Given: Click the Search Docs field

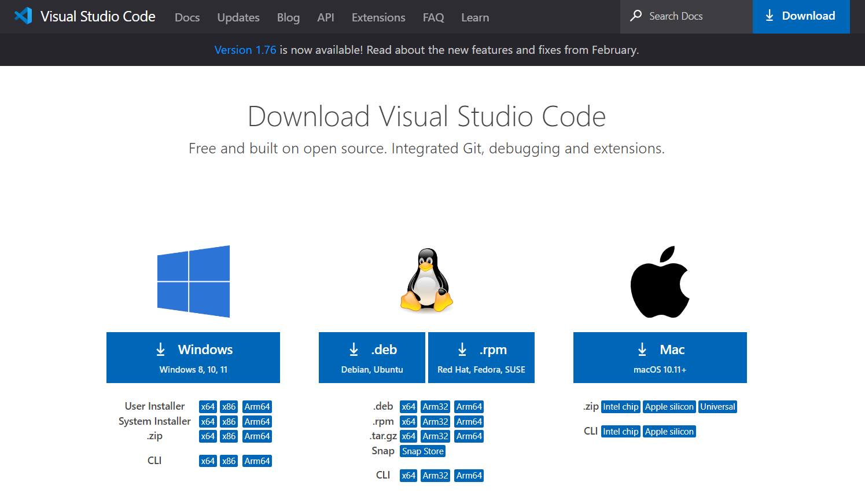Looking at the screenshot, I should point(686,16).
